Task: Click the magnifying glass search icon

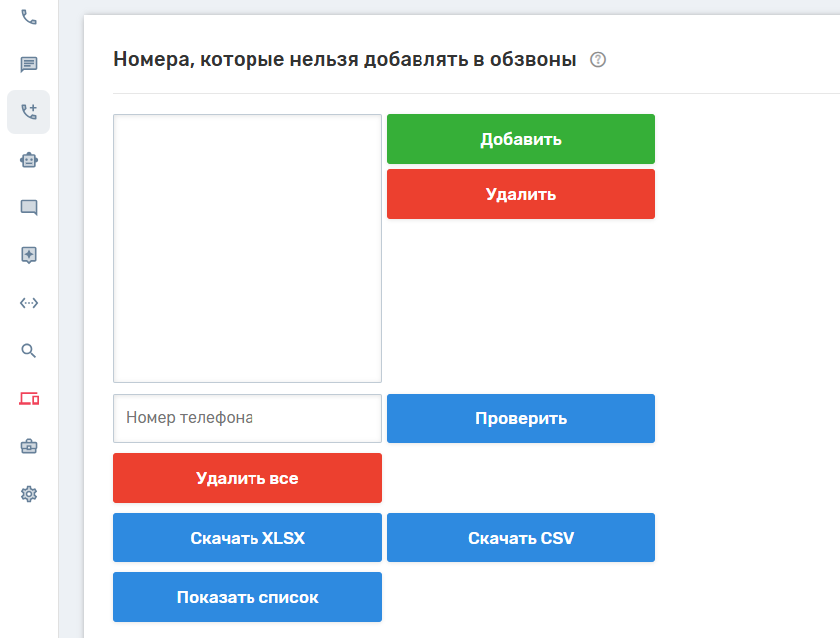Action: (x=29, y=350)
